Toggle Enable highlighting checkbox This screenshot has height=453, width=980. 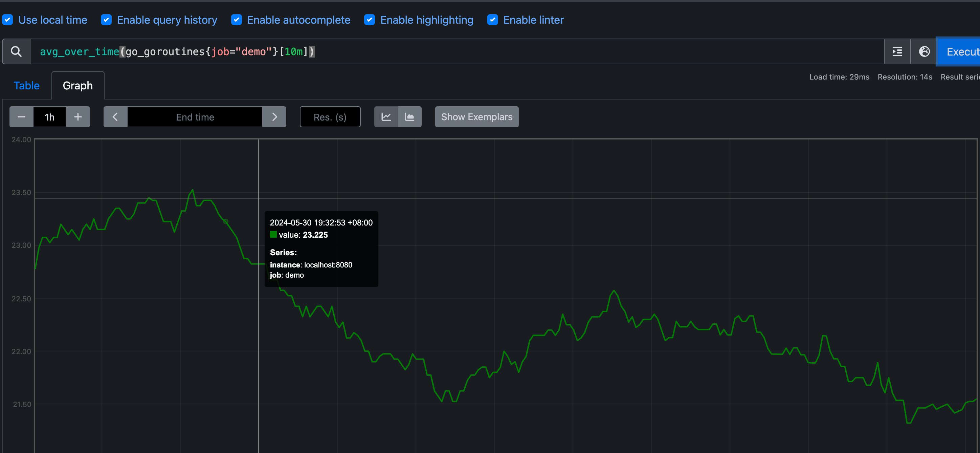click(x=370, y=20)
